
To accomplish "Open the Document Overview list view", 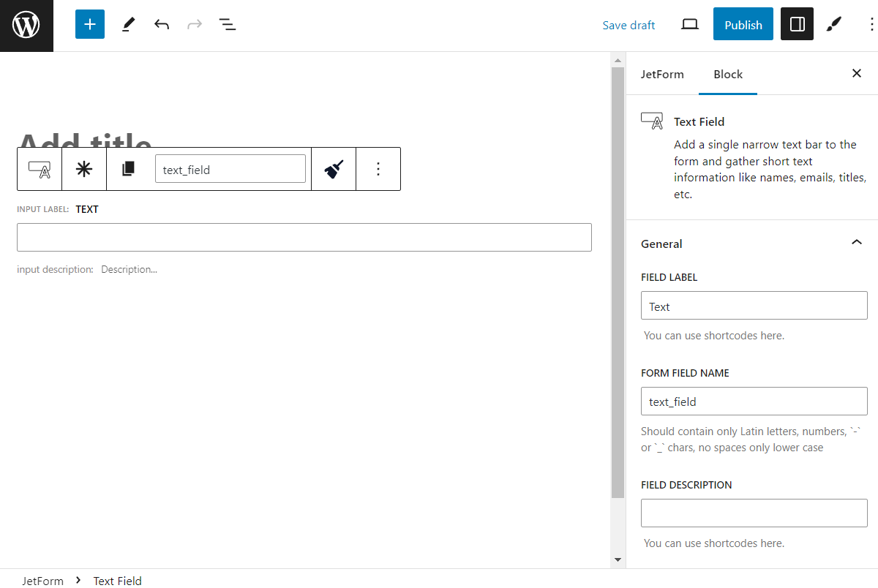I will pyautogui.click(x=228, y=24).
